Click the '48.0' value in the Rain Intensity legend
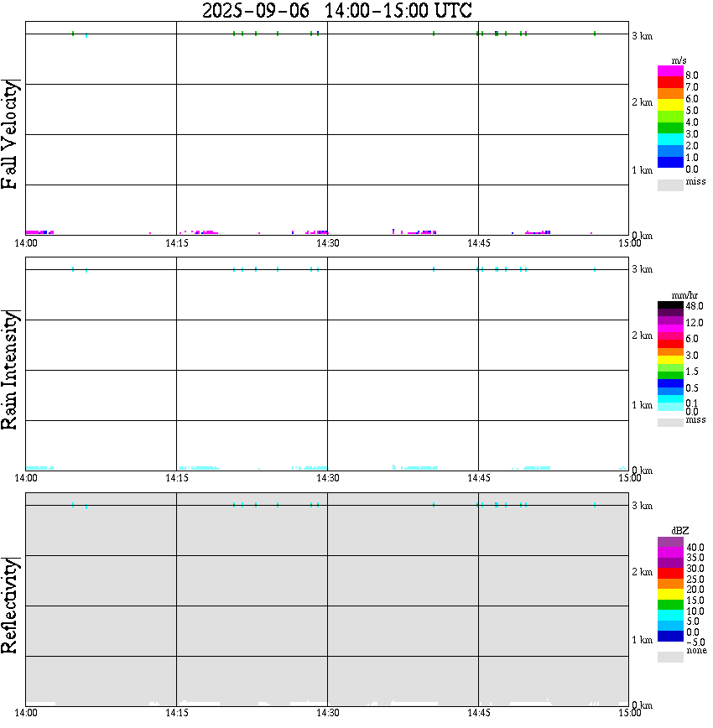The width and height of the screenshot is (713, 728). pyautogui.click(x=695, y=306)
